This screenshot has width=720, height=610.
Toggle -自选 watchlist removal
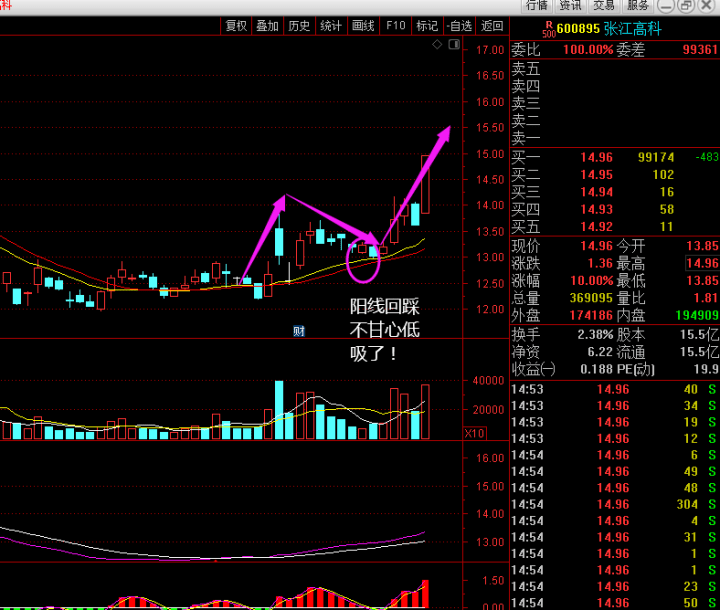click(459, 26)
